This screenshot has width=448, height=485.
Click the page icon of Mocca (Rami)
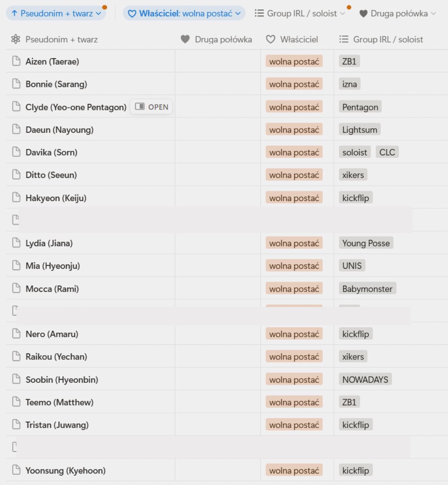pyautogui.click(x=16, y=288)
